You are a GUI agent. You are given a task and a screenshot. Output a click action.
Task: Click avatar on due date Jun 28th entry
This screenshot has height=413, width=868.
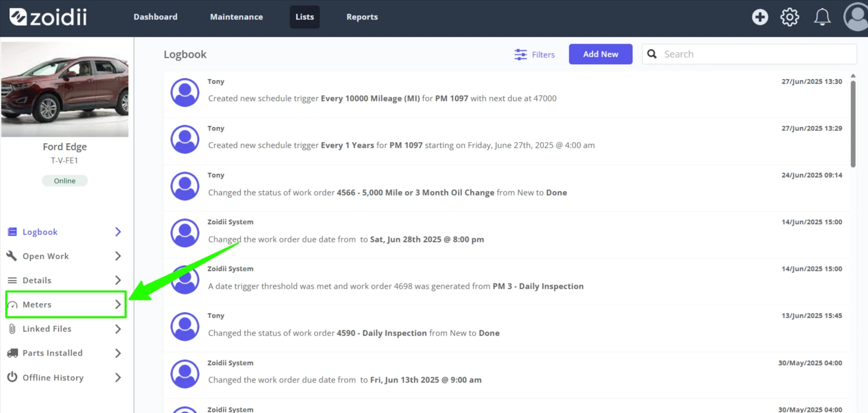(185, 233)
